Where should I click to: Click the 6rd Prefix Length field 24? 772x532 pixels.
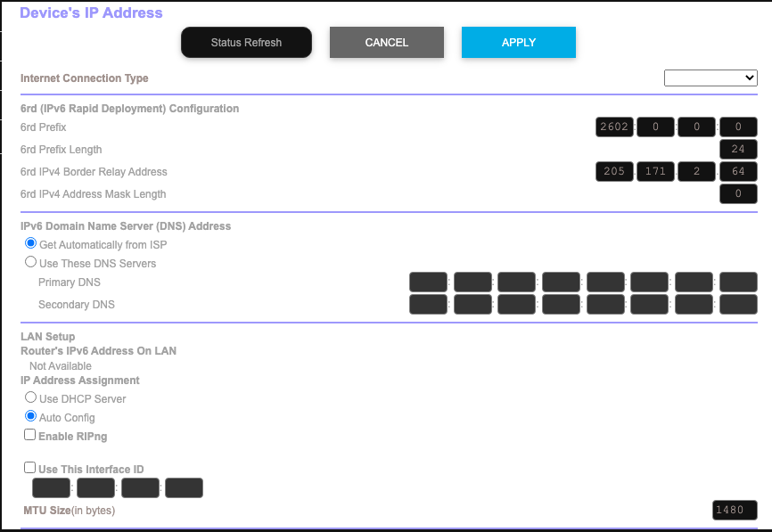(738, 149)
